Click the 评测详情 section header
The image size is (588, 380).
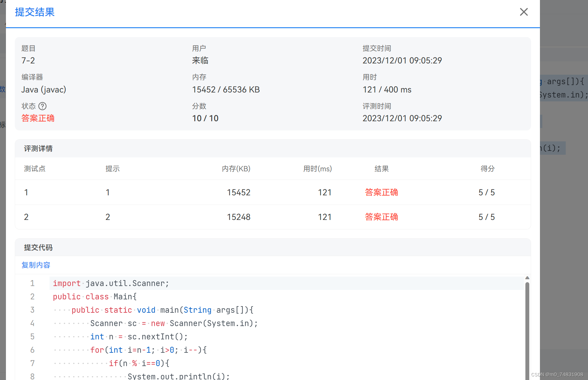tap(38, 149)
